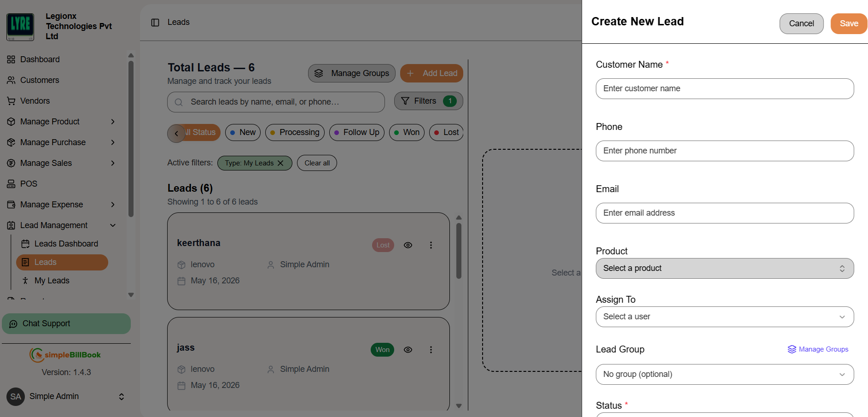Focus the Email address input field
Image resolution: width=868 pixels, height=417 pixels.
(725, 213)
